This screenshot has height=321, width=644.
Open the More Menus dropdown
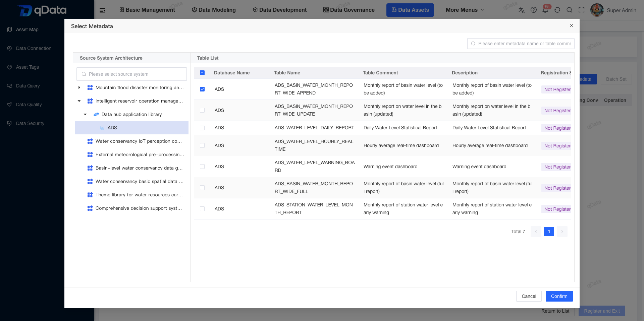[465, 10]
